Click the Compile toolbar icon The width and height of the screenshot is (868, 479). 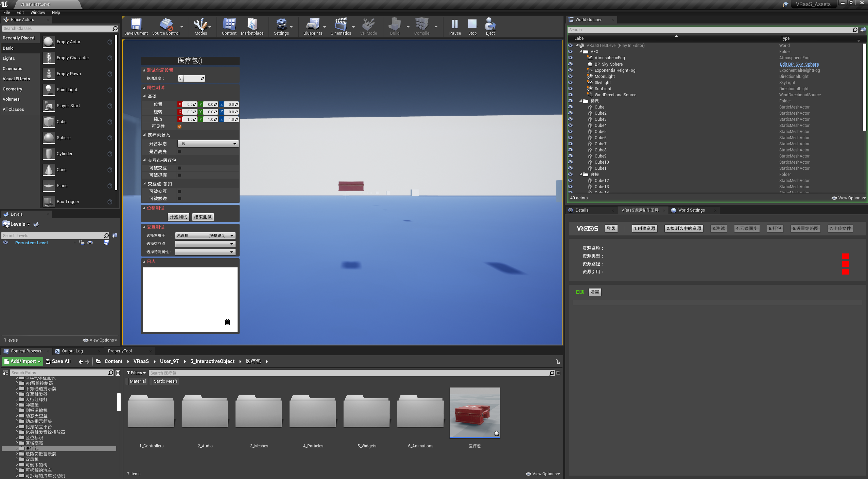422,27
